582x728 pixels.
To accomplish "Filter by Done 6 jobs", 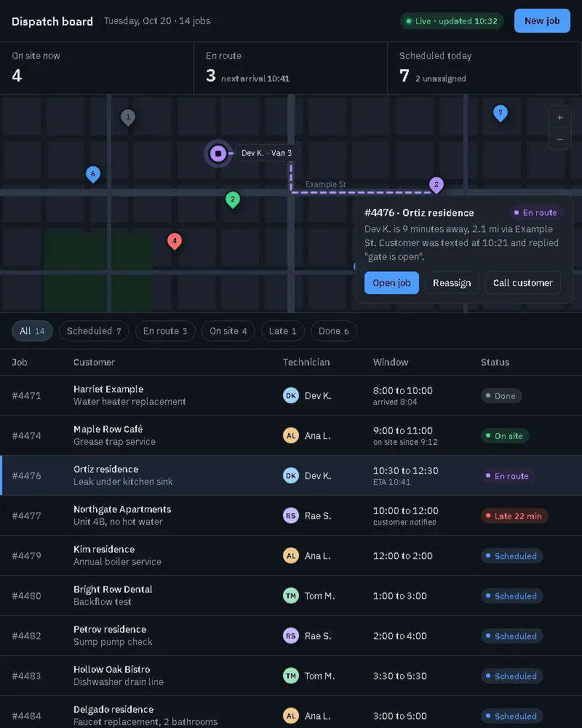I will click(333, 331).
